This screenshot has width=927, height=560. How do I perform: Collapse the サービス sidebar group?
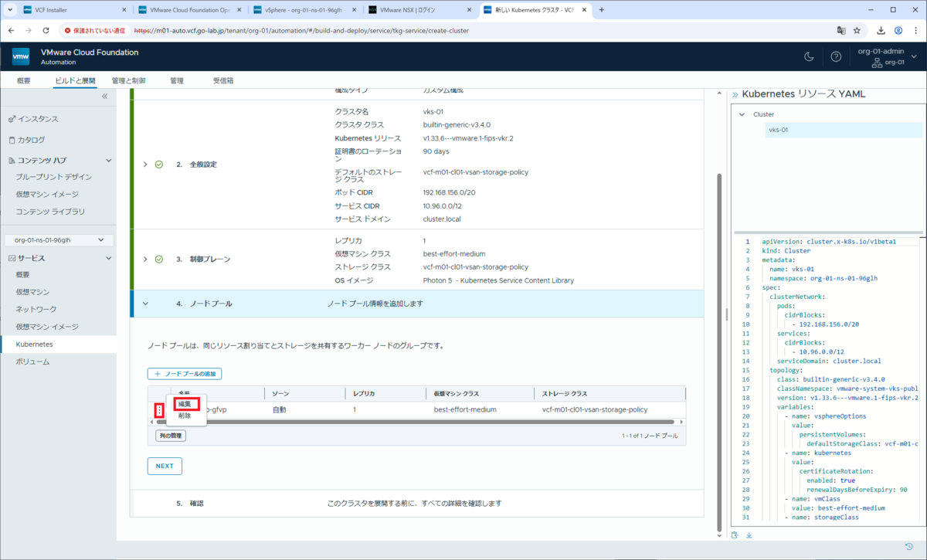click(108, 258)
